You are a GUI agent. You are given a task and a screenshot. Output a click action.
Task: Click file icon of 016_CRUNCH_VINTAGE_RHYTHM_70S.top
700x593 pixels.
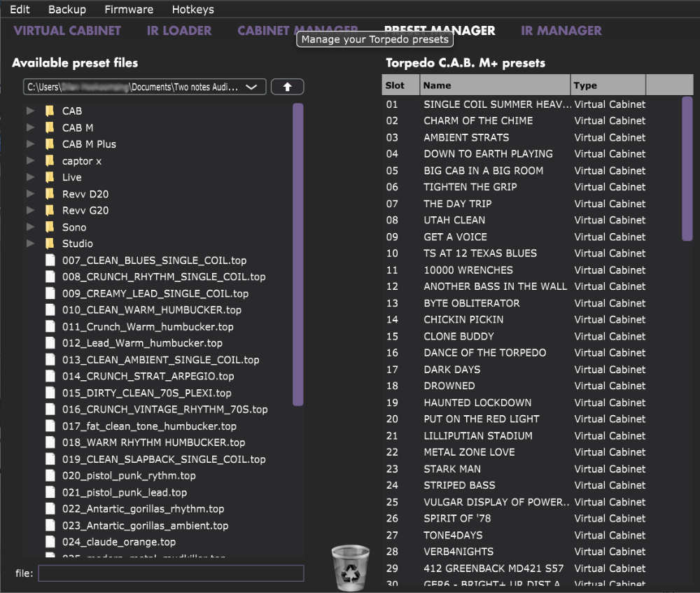pos(50,410)
